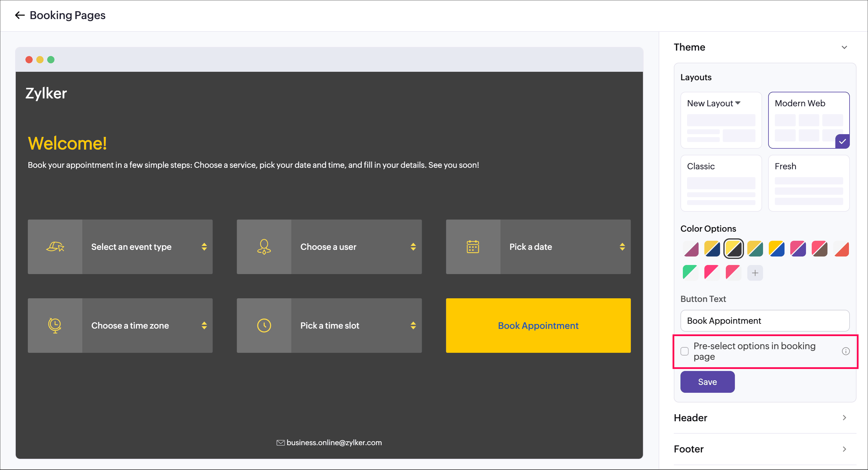
Task: Collapse the Theme section chevron
Action: tap(844, 47)
